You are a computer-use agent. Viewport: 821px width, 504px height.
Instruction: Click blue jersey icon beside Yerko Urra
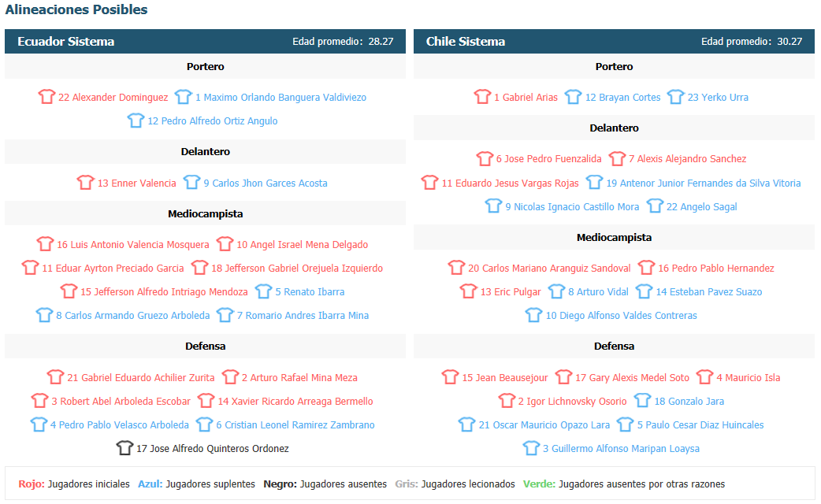675,97
